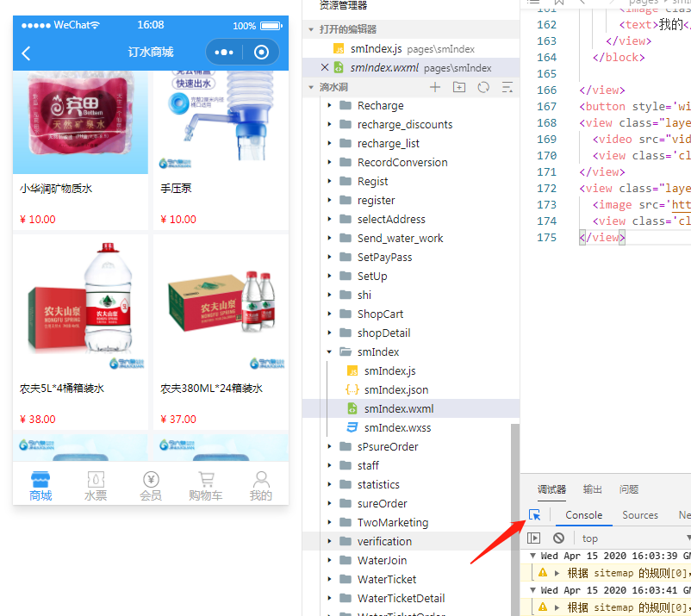This screenshot has height=616, width=691.
Task: Click the Send_water_work folder row
Action: 411,239
